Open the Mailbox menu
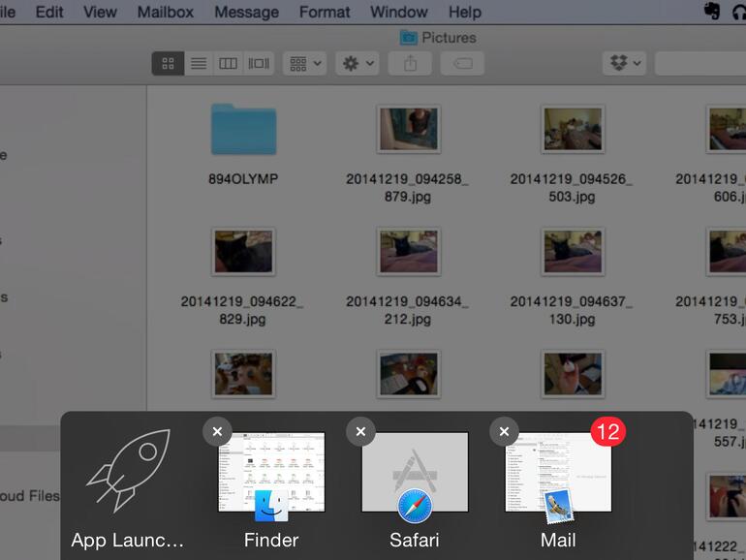Image resolution: width=746 pixels, height=560 pixels. tap(165, 12)
